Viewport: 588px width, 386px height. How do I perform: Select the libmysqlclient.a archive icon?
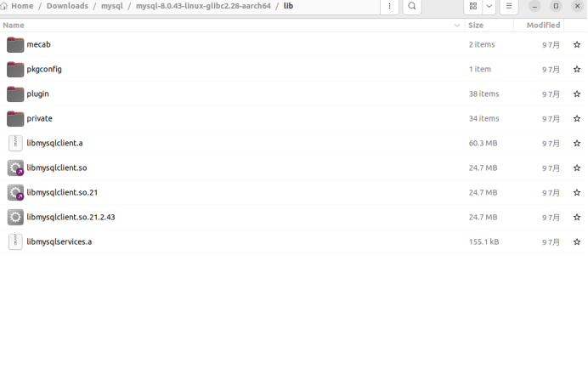(x=15, y=144)
